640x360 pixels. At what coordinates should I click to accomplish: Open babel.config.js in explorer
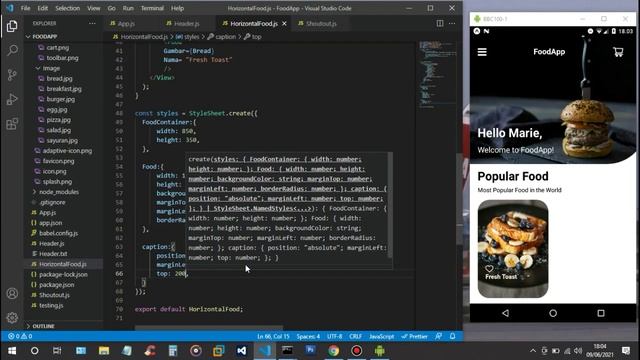click(x=58, y=233)
